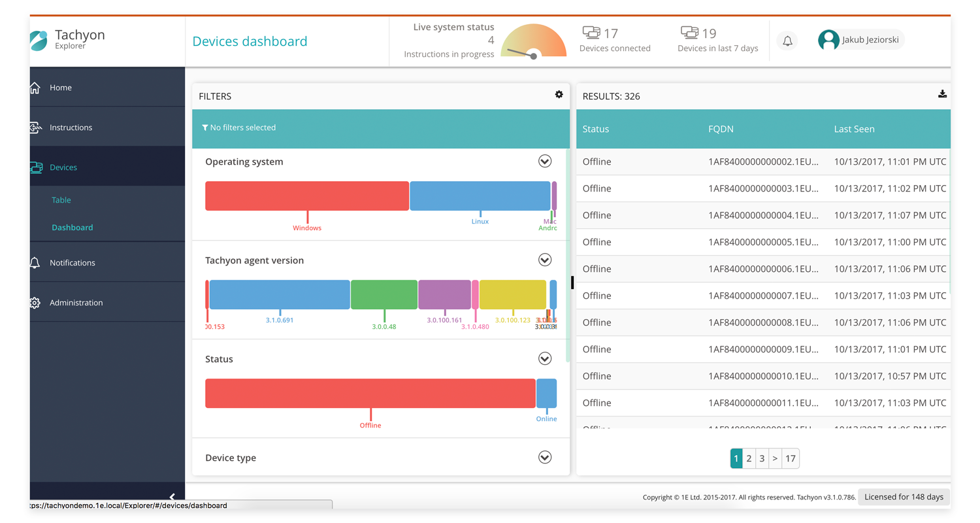Download results with export icon
The height and width of the screenshot is (523, 980).
pyautogui.click(x=942, y=94)
